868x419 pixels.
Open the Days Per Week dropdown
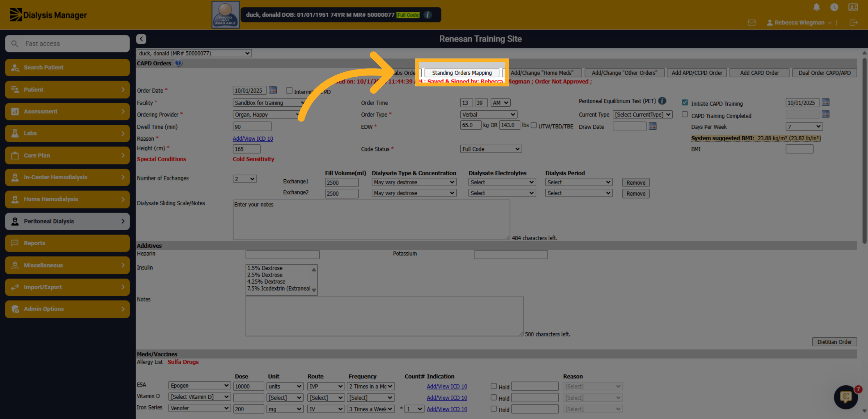pyautogui.click(x=804, y=127)
